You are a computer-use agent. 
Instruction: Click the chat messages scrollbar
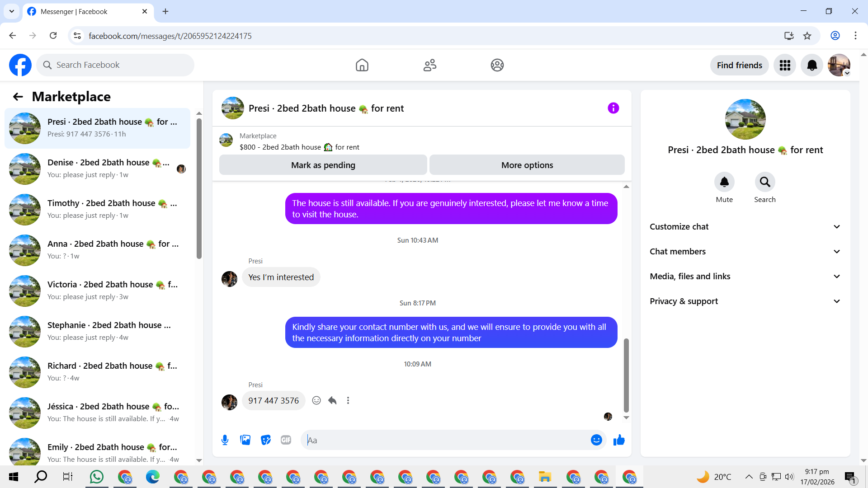tap(626, 375)
